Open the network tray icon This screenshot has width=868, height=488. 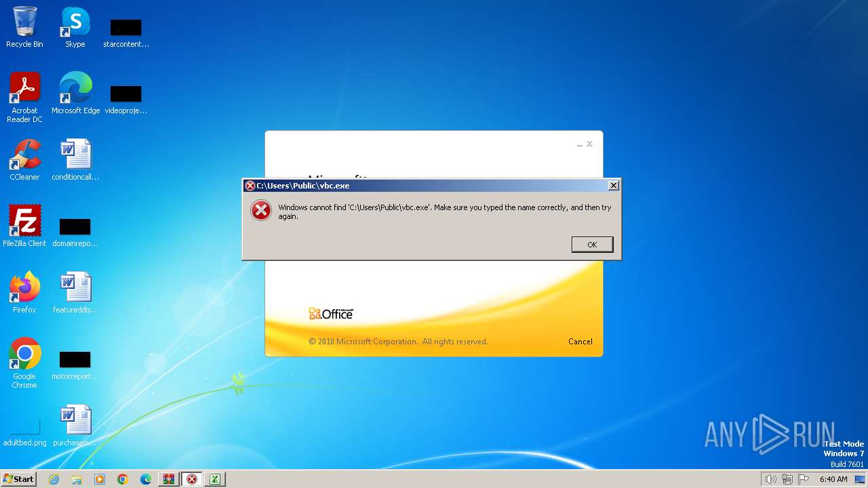pyautogui.click(x=787, y=479)
